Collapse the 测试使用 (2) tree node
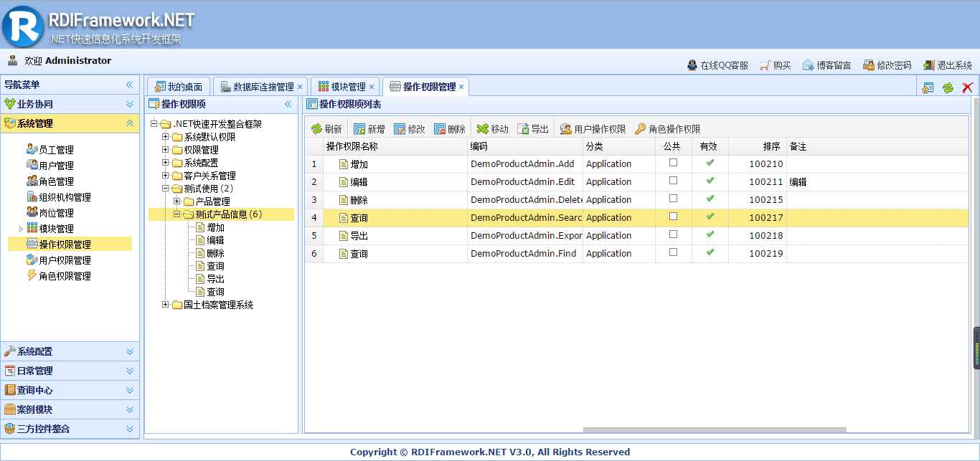980x461 pixels. click(x=166, y=189)
